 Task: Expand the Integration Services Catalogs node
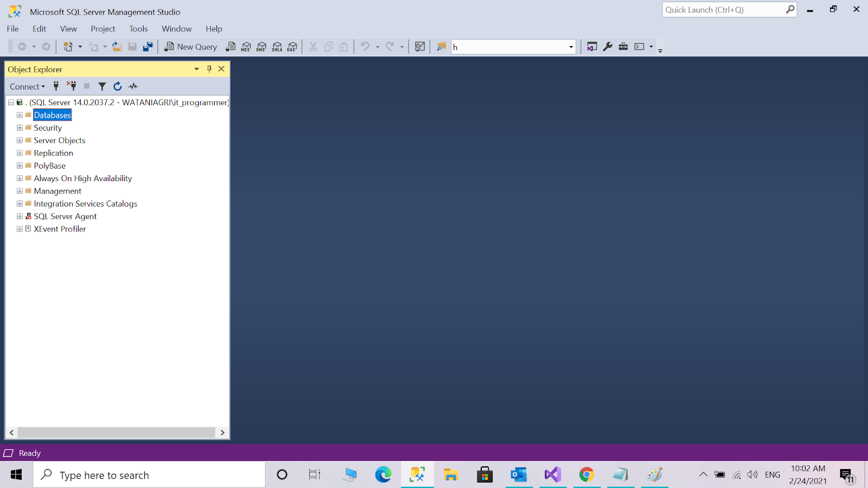[x=20, y=203]
